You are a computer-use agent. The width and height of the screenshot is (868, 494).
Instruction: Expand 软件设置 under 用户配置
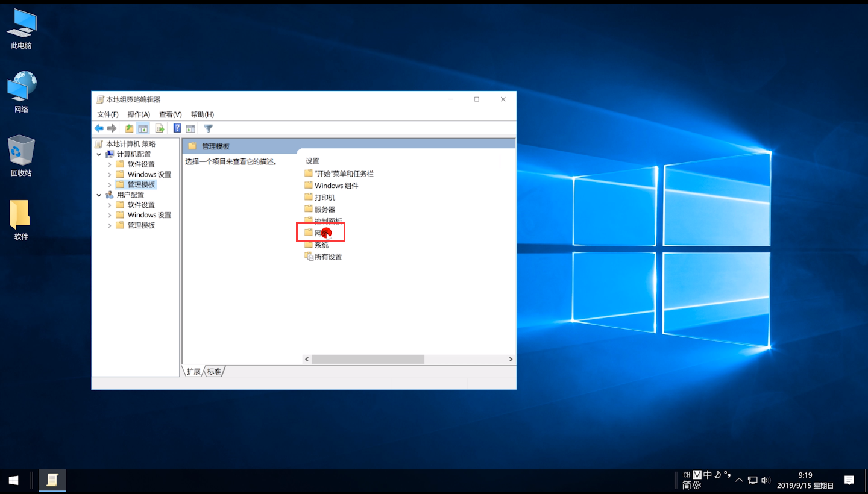110,205
